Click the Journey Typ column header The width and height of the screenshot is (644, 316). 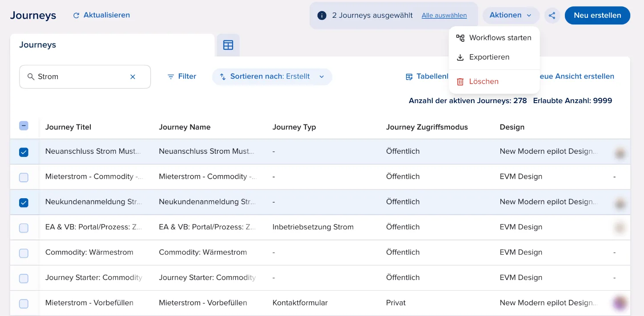pos(294,127)
